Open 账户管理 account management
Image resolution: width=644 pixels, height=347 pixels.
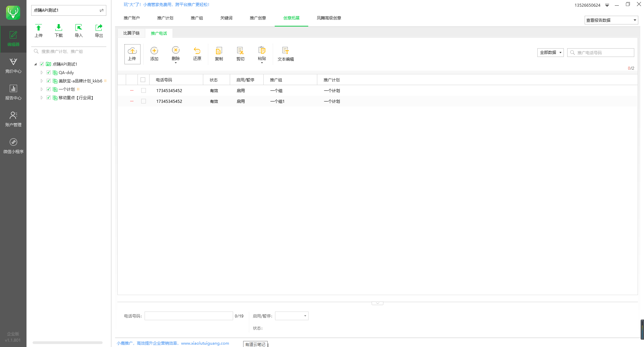[x=13, y=119]
